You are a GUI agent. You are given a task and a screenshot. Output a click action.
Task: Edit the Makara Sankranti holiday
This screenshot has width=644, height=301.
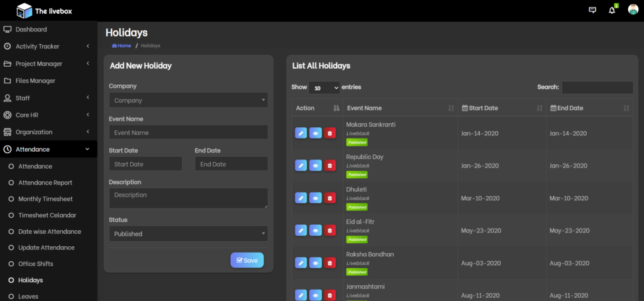301,133
